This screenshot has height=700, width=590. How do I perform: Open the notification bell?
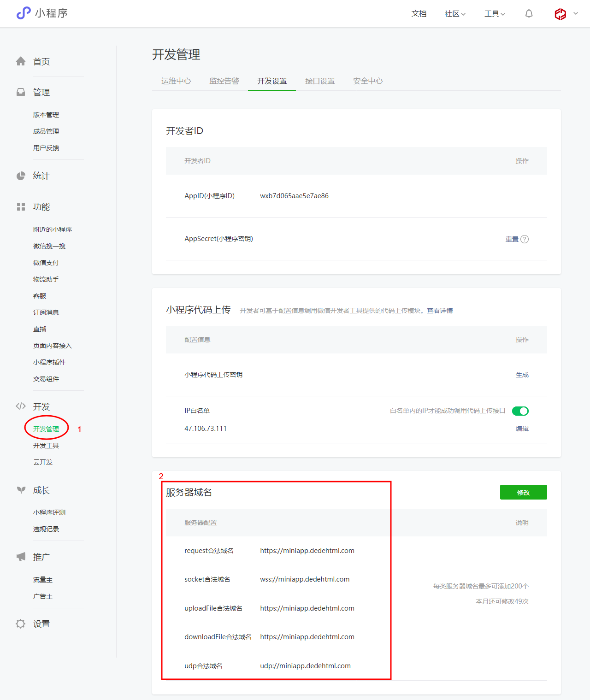(529, 14)
